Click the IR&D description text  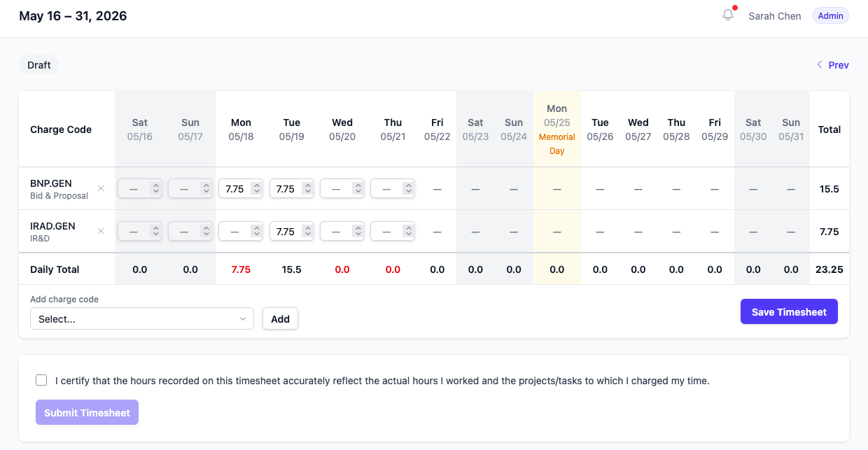click(x=40, y=239)
